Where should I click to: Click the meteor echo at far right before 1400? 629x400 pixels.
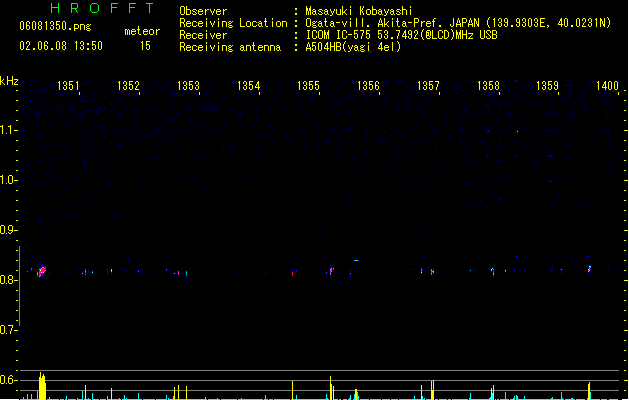tap(589, 269)
